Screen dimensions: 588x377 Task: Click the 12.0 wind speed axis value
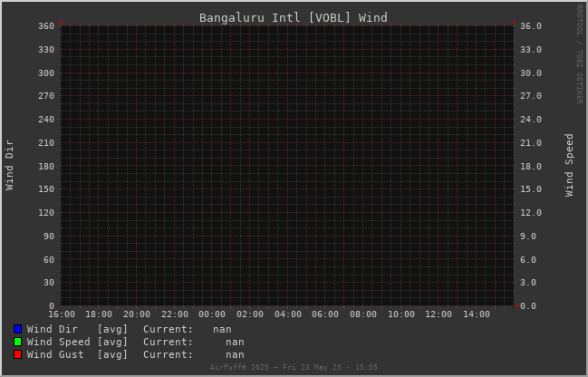click(531, 213)
